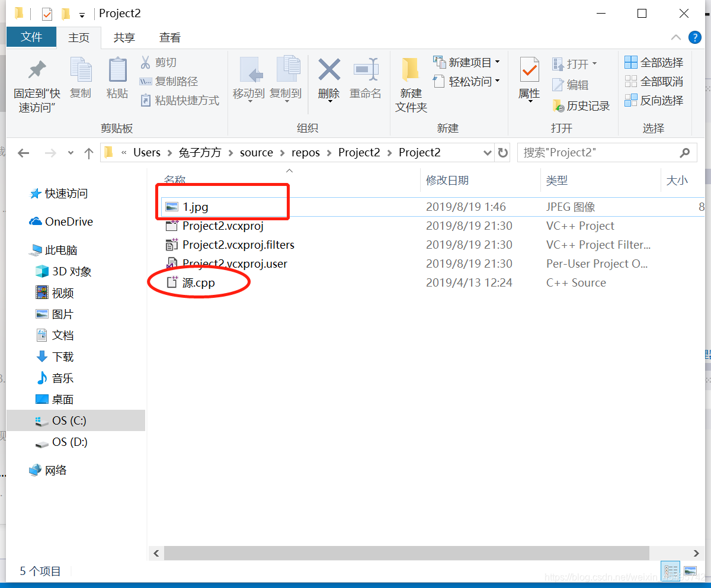Click the repos breadcrumb segment
This screenshot has width=711, height=588.
[x=306, y=153]
